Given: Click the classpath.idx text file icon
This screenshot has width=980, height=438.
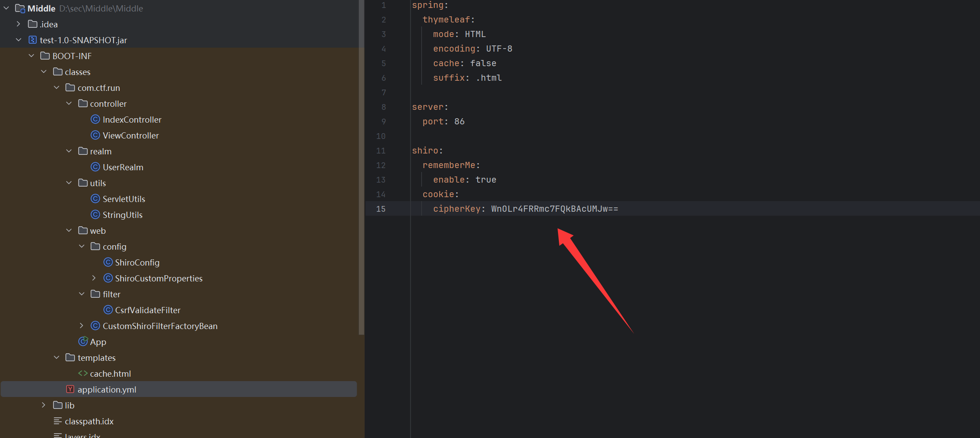Looking at the screenshot, I should pyautogui.click(x=57, y=421).
